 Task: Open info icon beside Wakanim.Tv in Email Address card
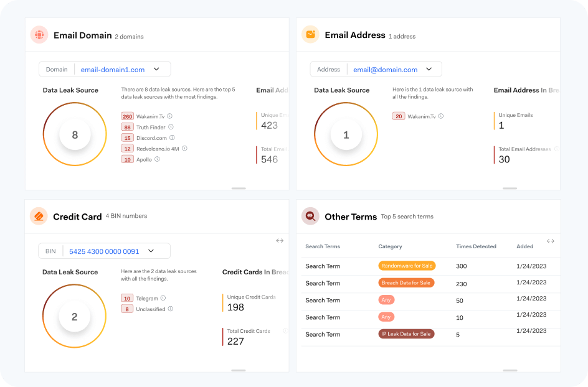click(x=441, y=116)
